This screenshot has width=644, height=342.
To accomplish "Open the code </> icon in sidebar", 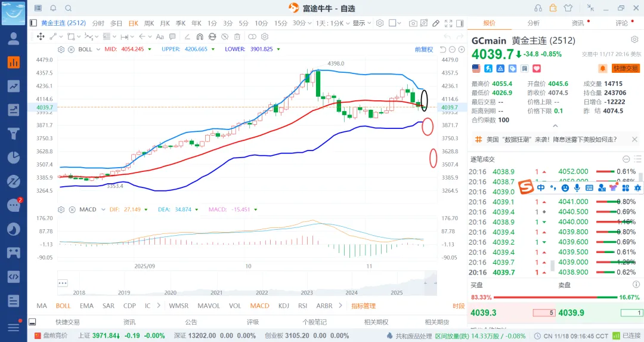I will click(x=14, y=276).
